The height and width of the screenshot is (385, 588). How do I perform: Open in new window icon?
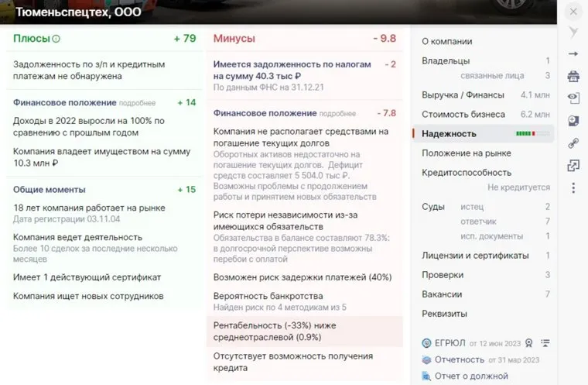coord(573,166)
